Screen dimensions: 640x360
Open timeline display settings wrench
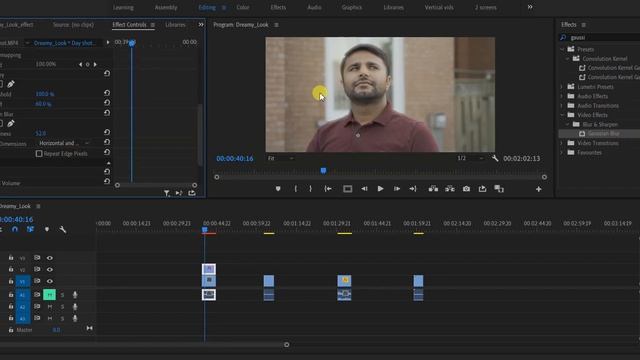(62, 229)
